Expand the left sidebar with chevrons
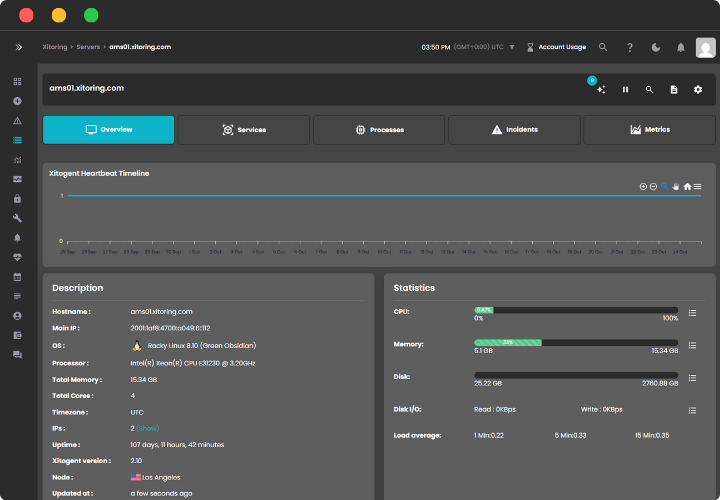This screenshot has width=720, height=500. (x=18, y=47)
